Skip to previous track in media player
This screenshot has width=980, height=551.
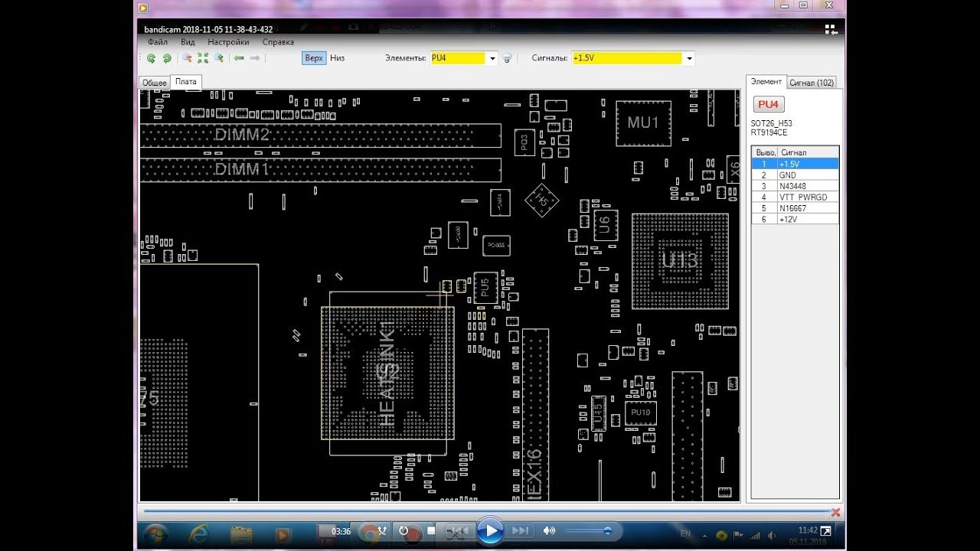458,530
